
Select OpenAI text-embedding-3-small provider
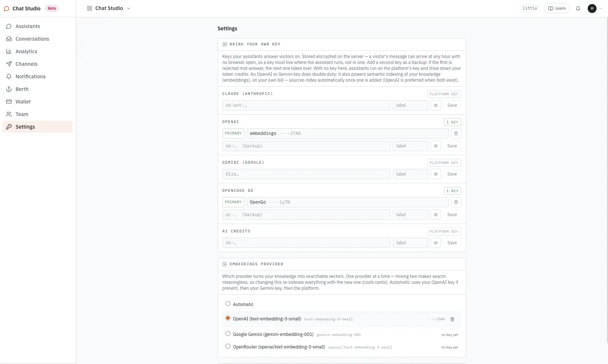(228, 318)
